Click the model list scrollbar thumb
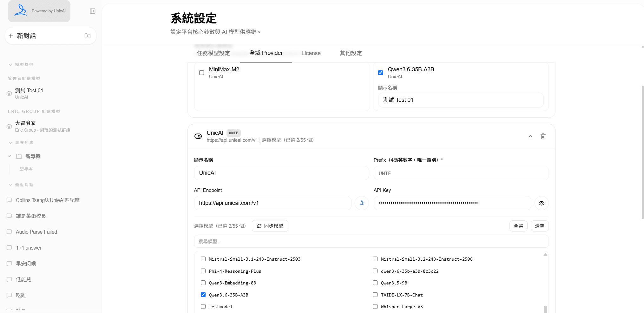The image size is (644, 313). (545, 309)
